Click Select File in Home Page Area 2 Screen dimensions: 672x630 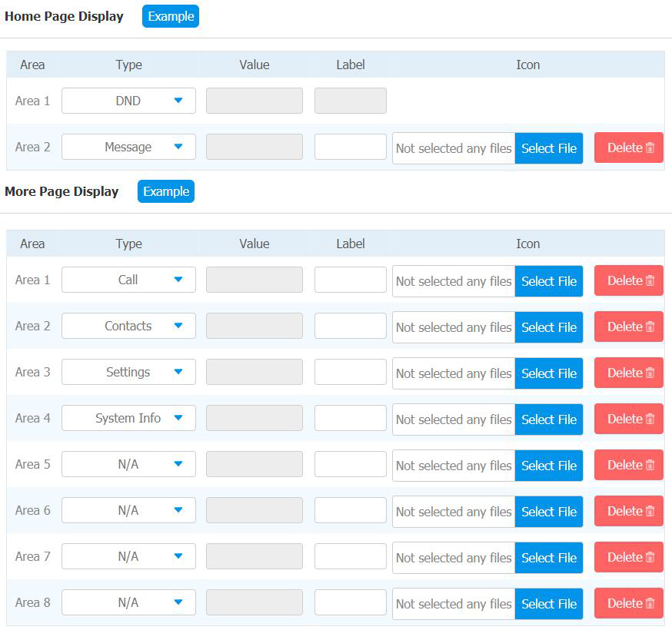tap(549, 148)
